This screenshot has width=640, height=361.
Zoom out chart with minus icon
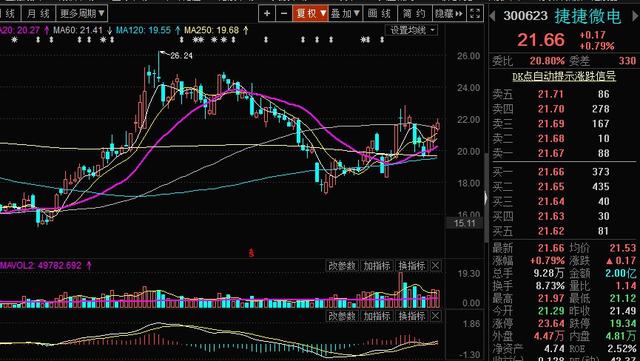[284, 14]
